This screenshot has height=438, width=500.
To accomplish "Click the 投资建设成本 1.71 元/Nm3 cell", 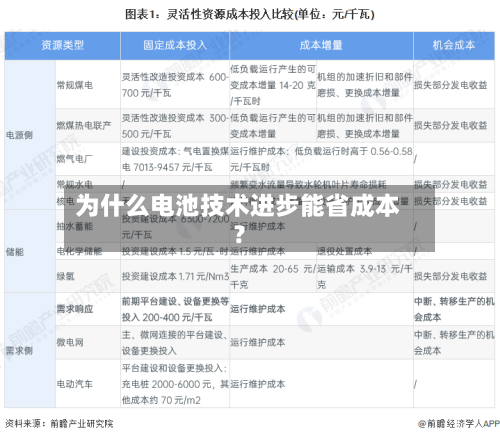I will 175,276.
